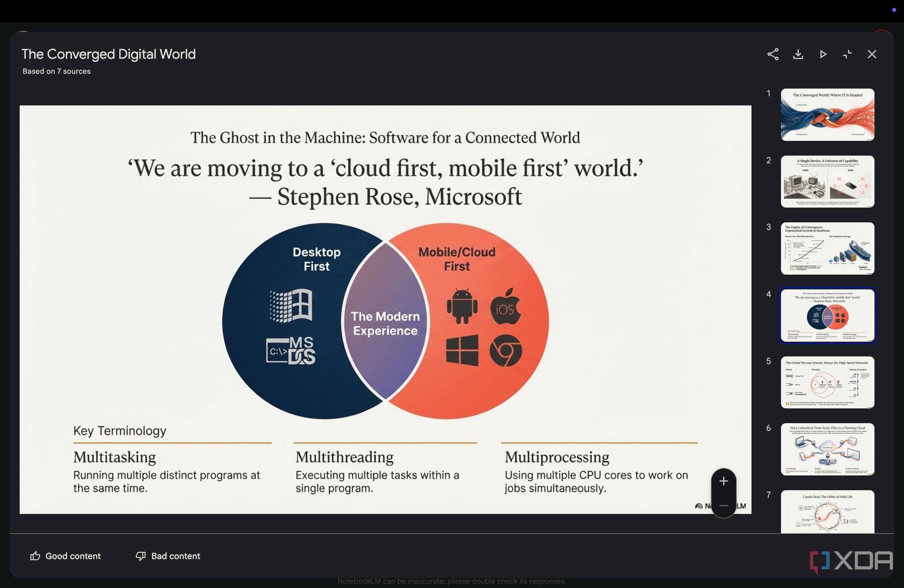
Task: Click the share icon in the header
Action: coord(773,54)
